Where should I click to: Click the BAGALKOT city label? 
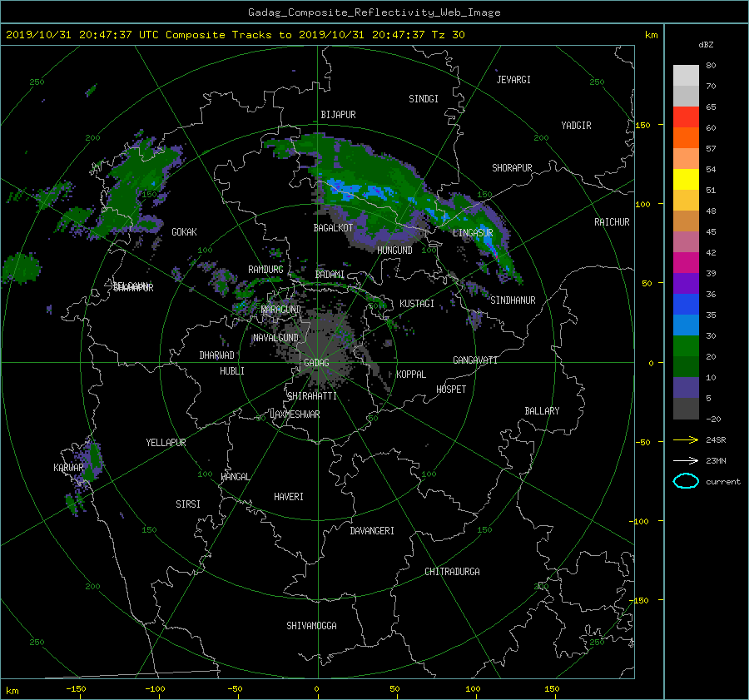333,228
